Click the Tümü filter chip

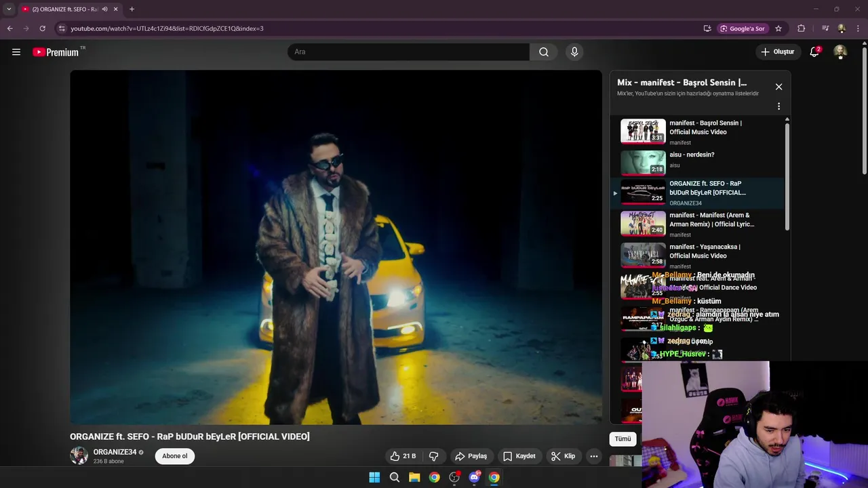[623, 439]
